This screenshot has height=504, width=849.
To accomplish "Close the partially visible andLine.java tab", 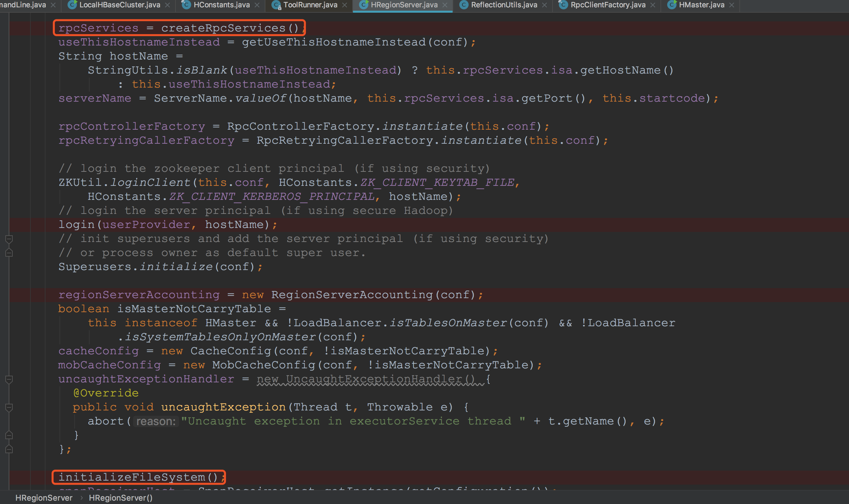I will (x=53, y=5).
